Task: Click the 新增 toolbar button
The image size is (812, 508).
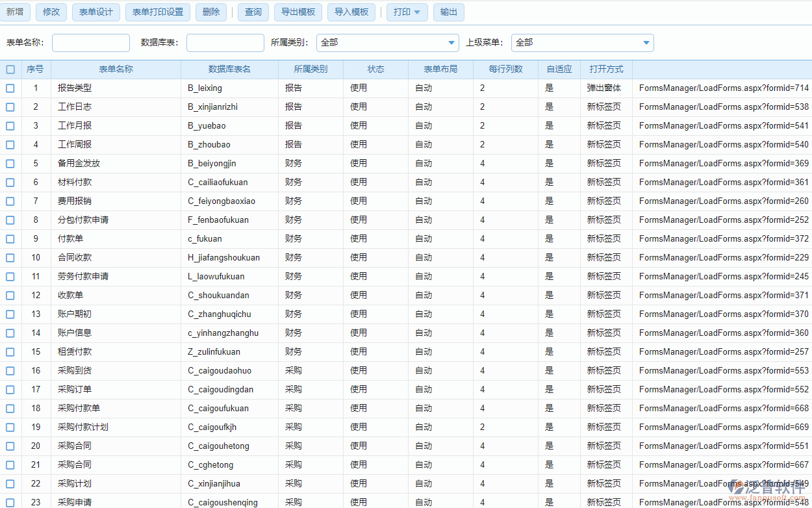Action: (15, 12)
